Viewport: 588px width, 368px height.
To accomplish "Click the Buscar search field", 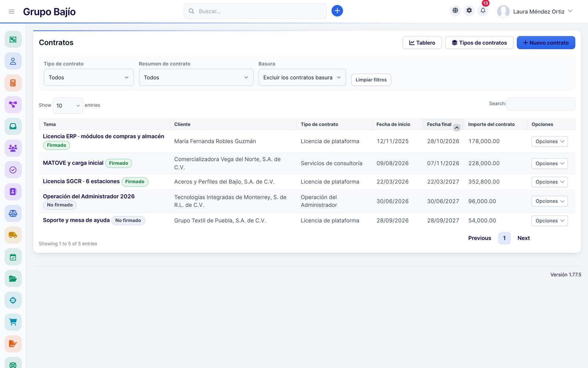I will click(255, 11).
